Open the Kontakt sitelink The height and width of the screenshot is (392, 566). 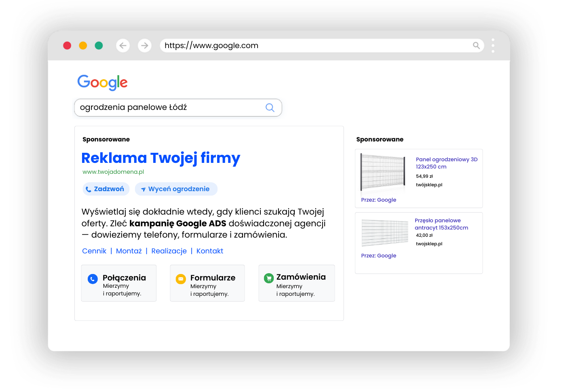(x=209, y=251)
